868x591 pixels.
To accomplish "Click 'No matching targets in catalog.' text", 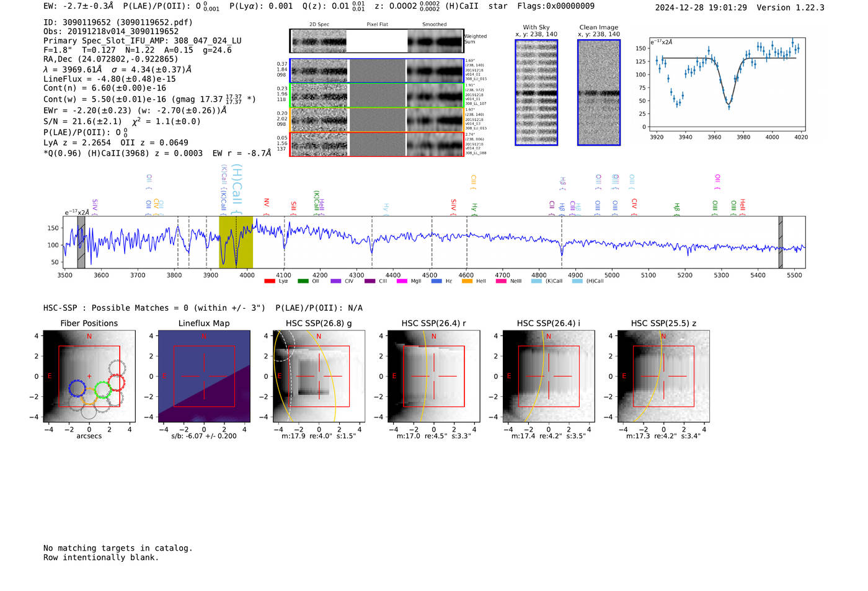I will click(118, 548).
